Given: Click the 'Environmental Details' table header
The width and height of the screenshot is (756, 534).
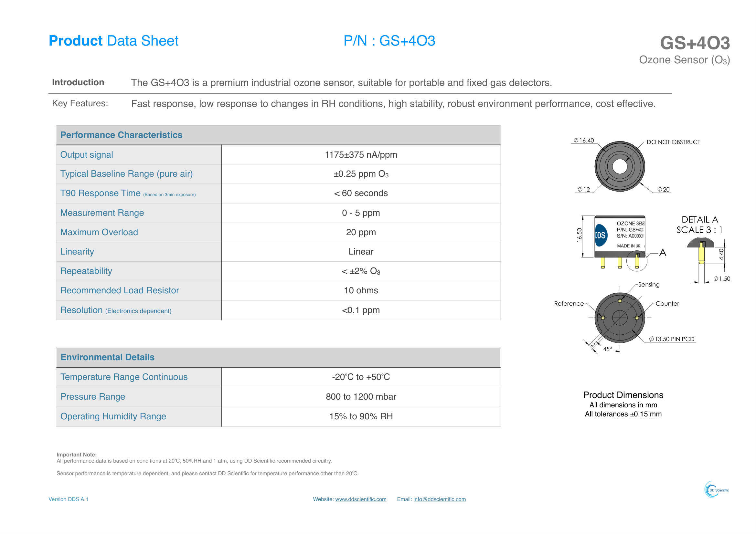Looking at the screenshot, I should (107, 357).
